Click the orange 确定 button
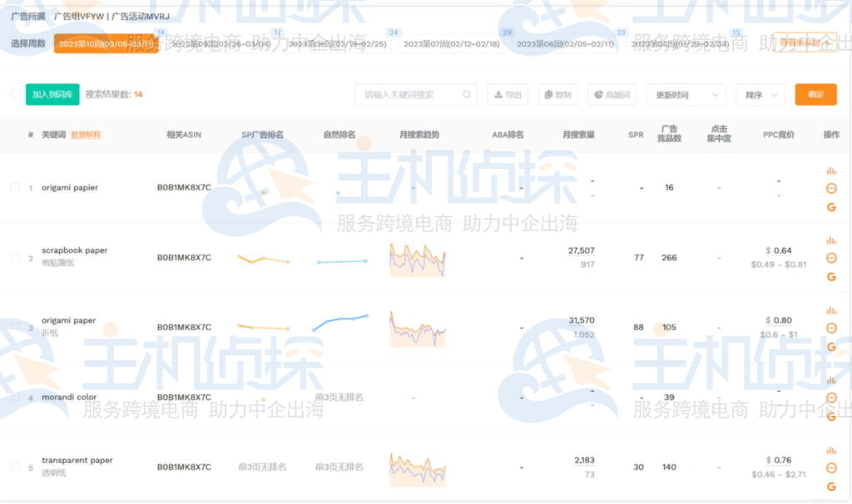Screen dimensions: 852x504 (815, 94)
